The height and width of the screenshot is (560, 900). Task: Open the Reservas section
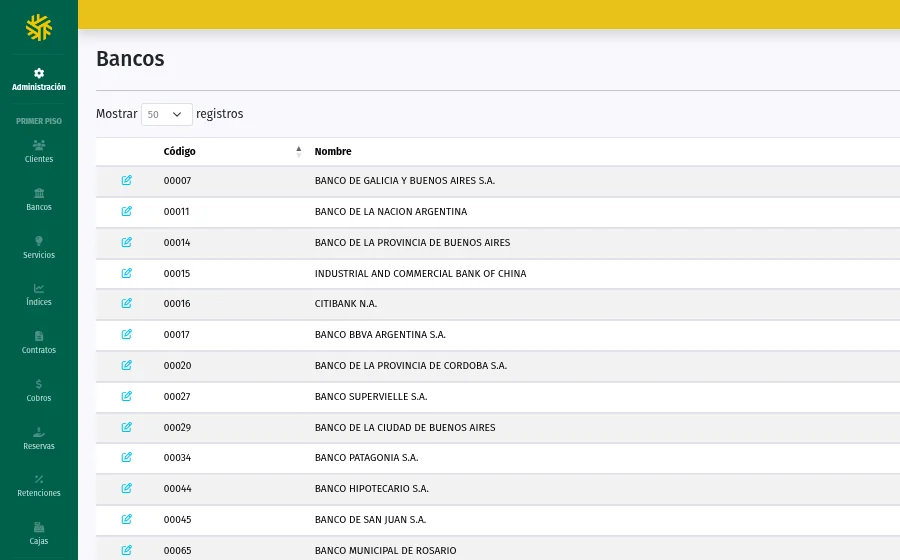[38, 440]
